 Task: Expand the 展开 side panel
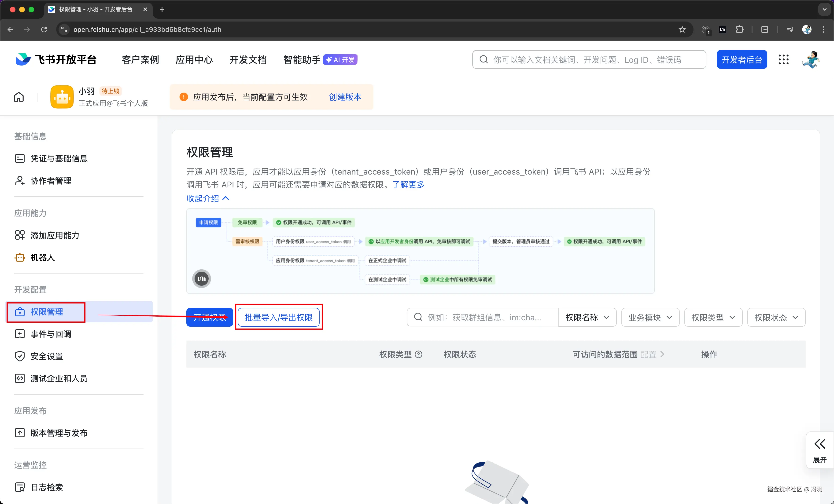(819, 450)
